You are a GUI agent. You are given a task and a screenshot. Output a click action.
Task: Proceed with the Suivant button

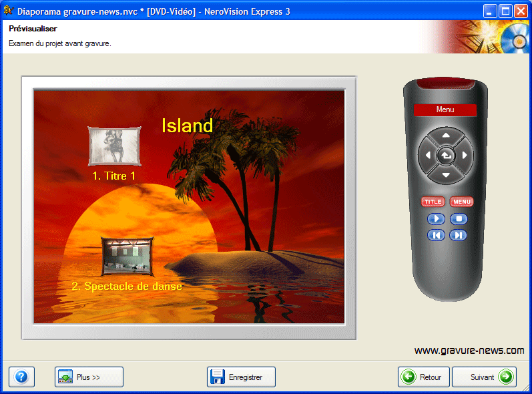coord(484,377)
